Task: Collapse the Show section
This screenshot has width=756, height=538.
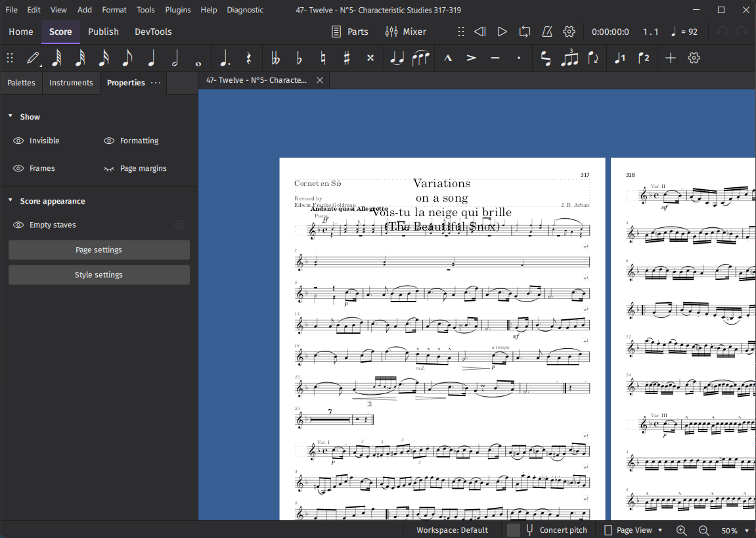Action: [11, 116]
